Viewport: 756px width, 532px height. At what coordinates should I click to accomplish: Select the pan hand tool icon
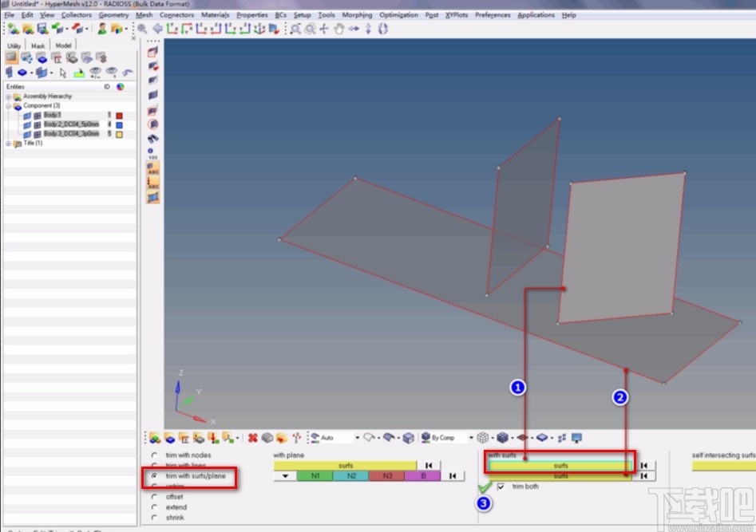pos(339,29)
